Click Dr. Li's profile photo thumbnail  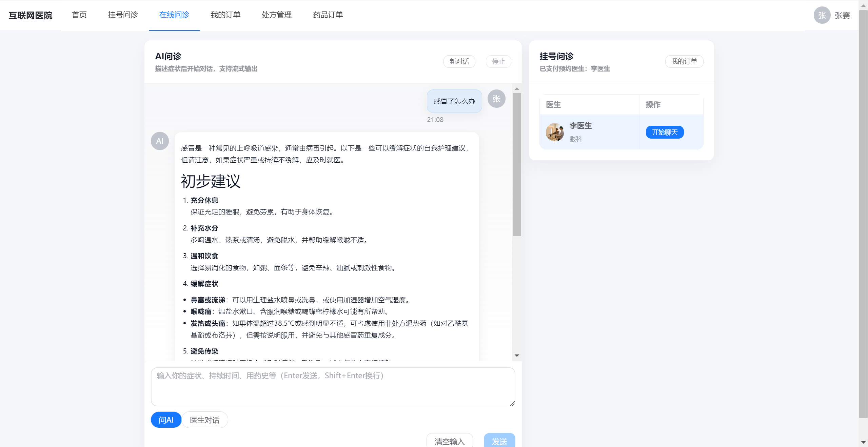(x=555, y=132)
